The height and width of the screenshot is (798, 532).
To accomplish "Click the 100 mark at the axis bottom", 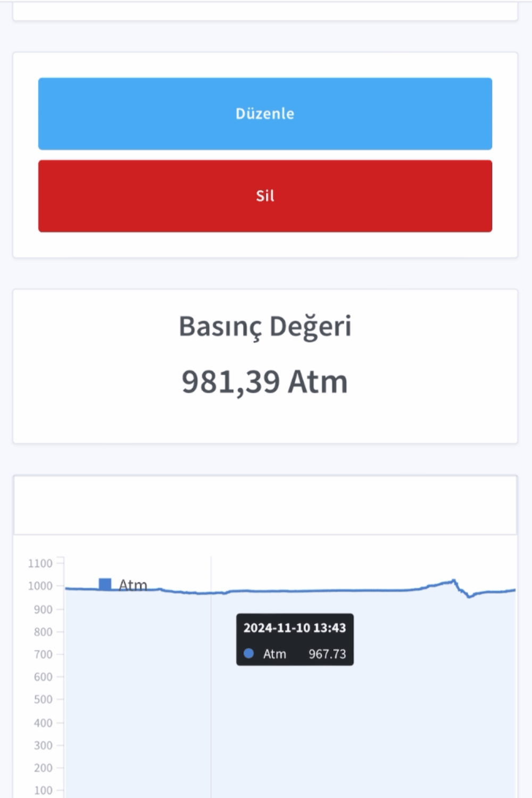I will (42, 790).
